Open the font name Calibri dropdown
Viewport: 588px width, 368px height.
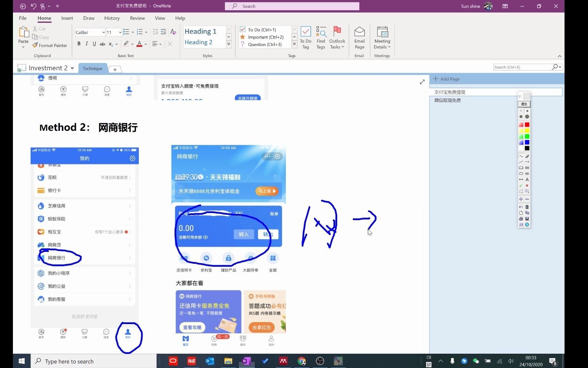coord(103,32)
